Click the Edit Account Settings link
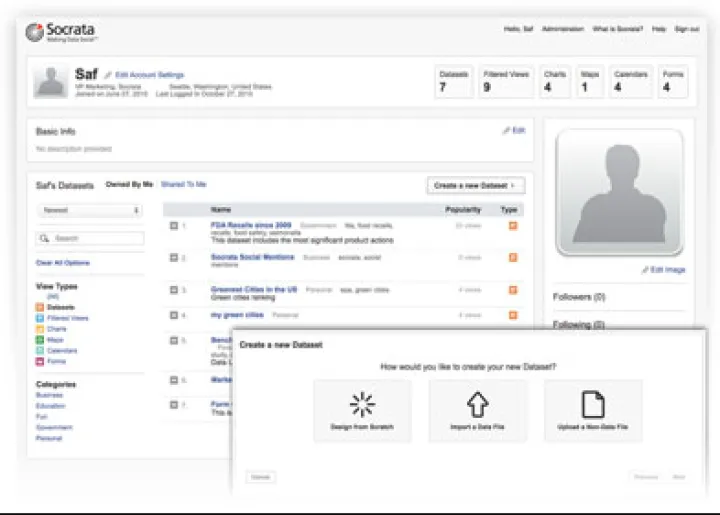Viewport: 720px width, 515px height. pos(148,75)
